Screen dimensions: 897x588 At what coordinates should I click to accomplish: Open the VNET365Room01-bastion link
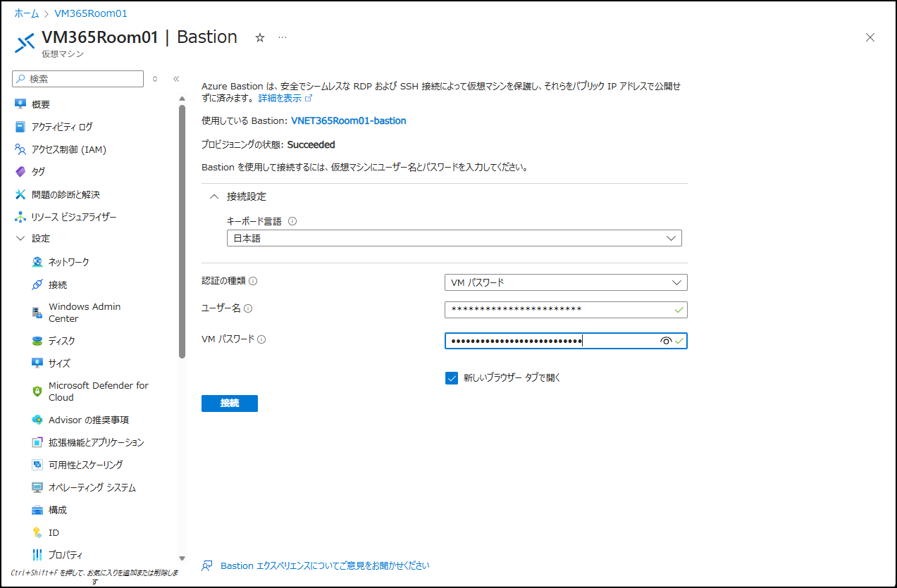(348, 120)
